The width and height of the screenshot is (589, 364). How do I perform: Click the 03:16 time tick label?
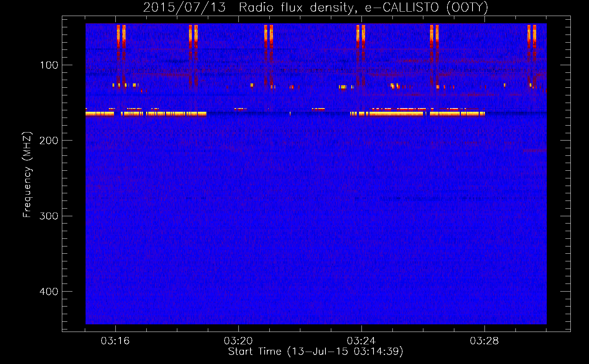pyautogui.click(x=115, y=341)
